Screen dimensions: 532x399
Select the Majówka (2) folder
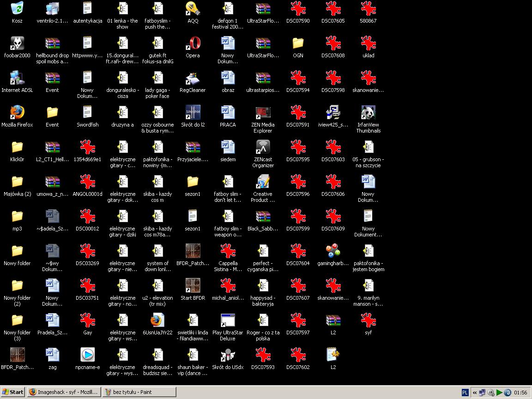(17, 182)
